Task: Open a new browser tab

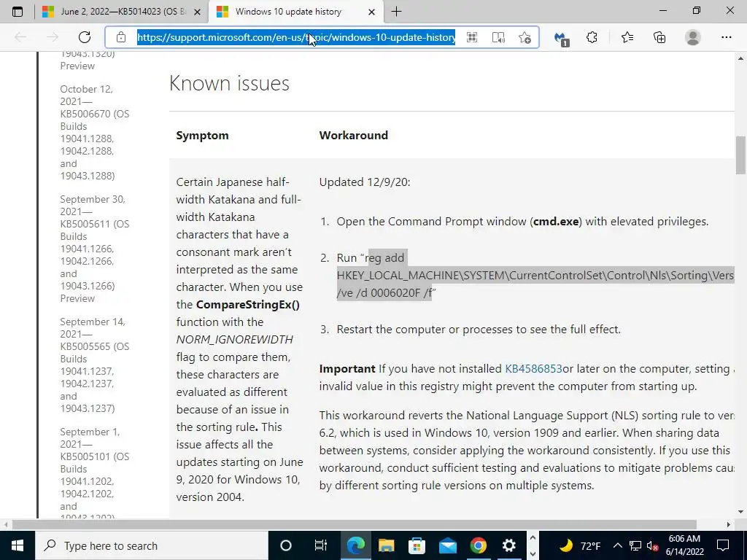Action: [396, 12]
